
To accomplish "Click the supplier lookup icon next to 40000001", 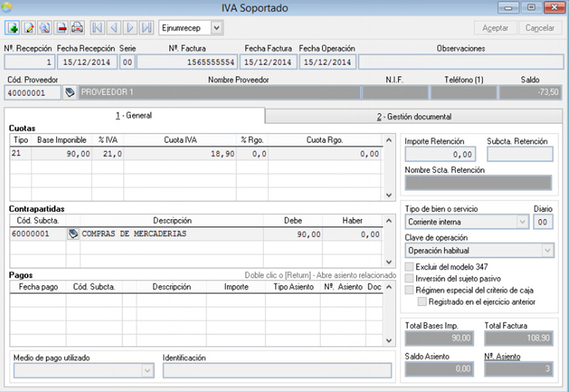I will (69, 92).
